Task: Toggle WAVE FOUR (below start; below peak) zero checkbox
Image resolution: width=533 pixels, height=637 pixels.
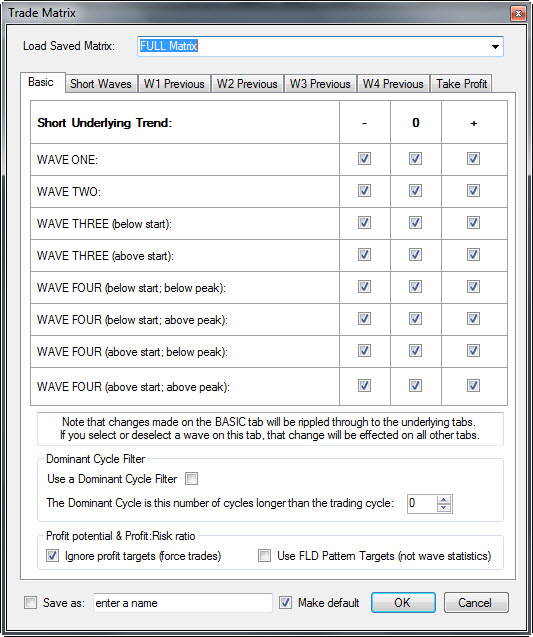Action: tap(415, 287)
